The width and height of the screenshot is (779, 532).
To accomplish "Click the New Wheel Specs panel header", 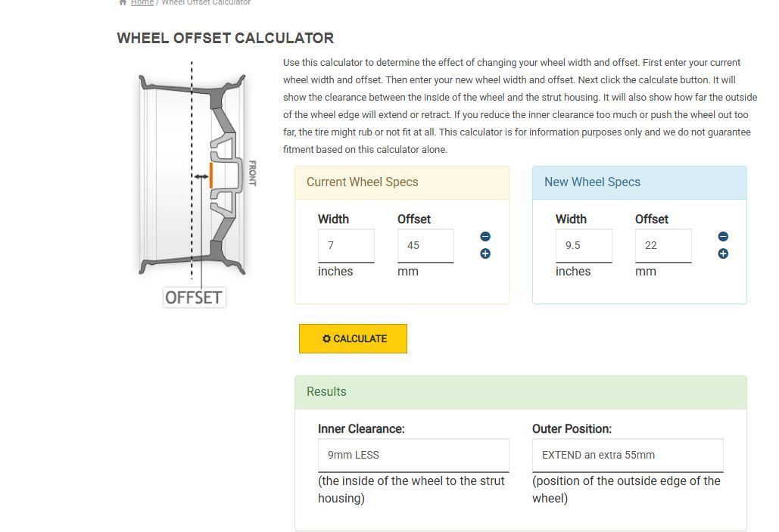I will click(x=639, y=182).
